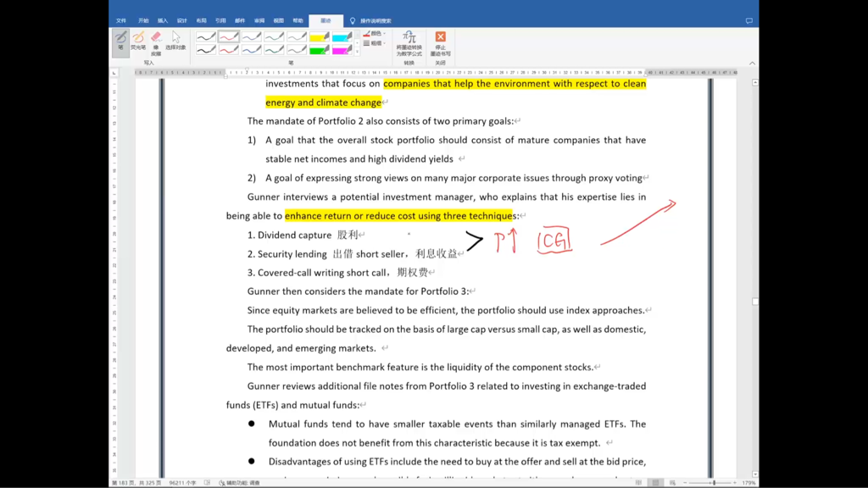868x488 pixels.
Task: Click the vertical scrollbar thumb
Action: [755, 302]
